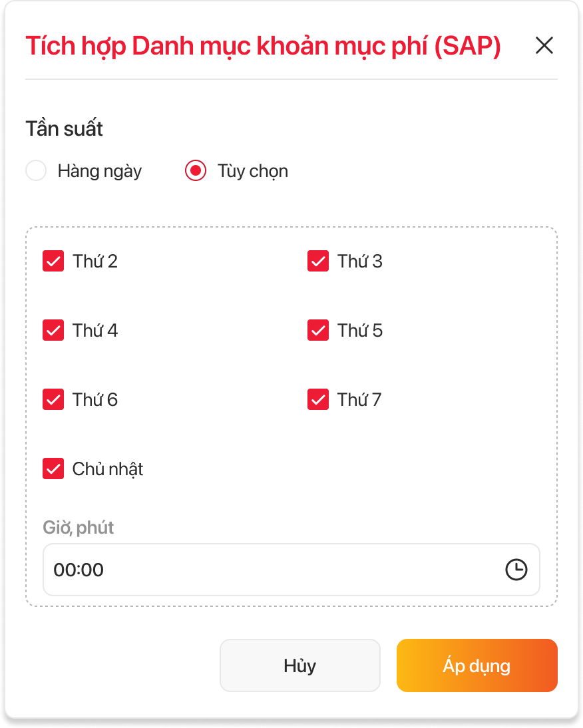Click the Thứ 7 label text
The image size is (583, 728).
tap(359, 400)
